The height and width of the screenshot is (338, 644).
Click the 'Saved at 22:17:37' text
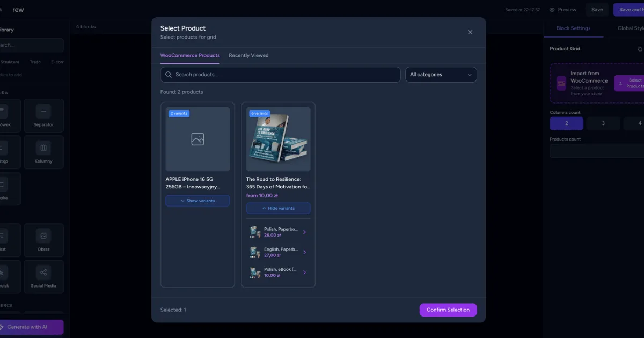click(x=523, y=10)
